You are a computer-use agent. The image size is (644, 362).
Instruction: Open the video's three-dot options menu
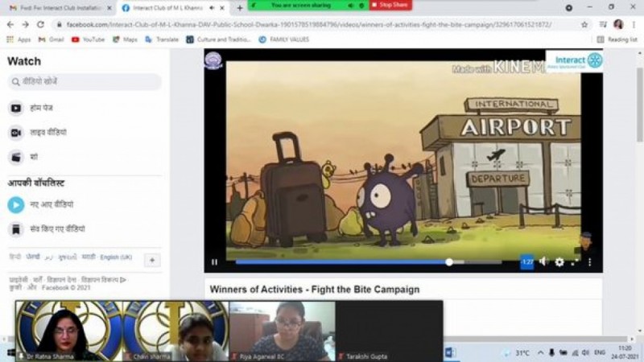590,262
